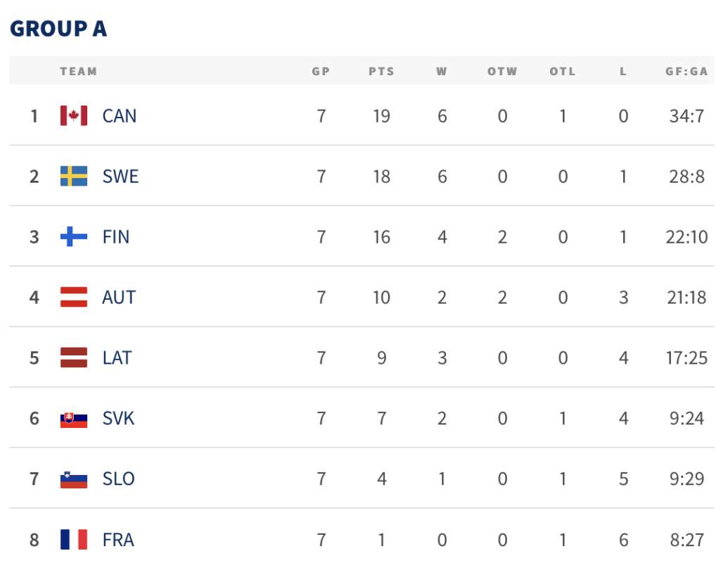Screen dimensions: 728x563
Task: Click the SVK team name
Action: coord(118,419)
